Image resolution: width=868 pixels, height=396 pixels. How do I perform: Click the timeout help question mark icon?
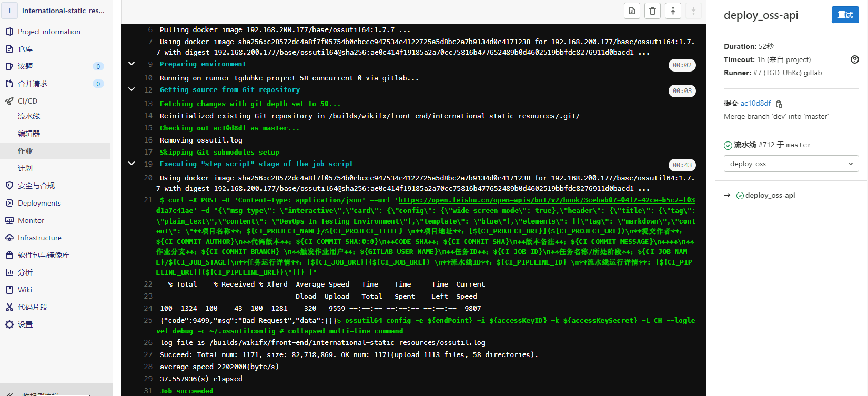pyautogui.click(x=854, y=59)
